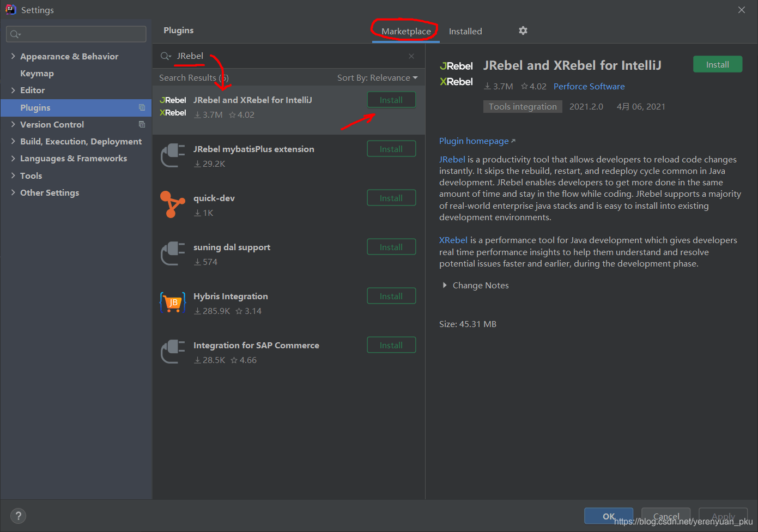Expand Build, Execution, Deployment node
Viewport: 758px width, 532px height.
13,141
